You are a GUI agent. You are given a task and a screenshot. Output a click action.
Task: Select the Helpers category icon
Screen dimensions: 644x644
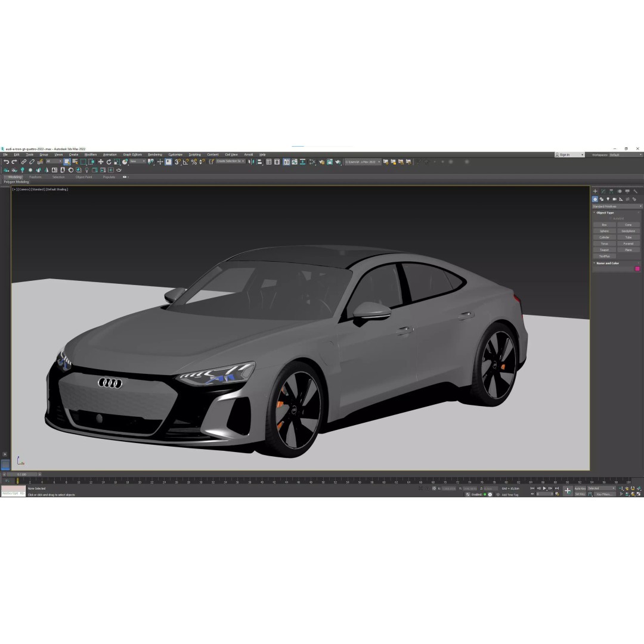pyautogui.click(x=621, y=199)
